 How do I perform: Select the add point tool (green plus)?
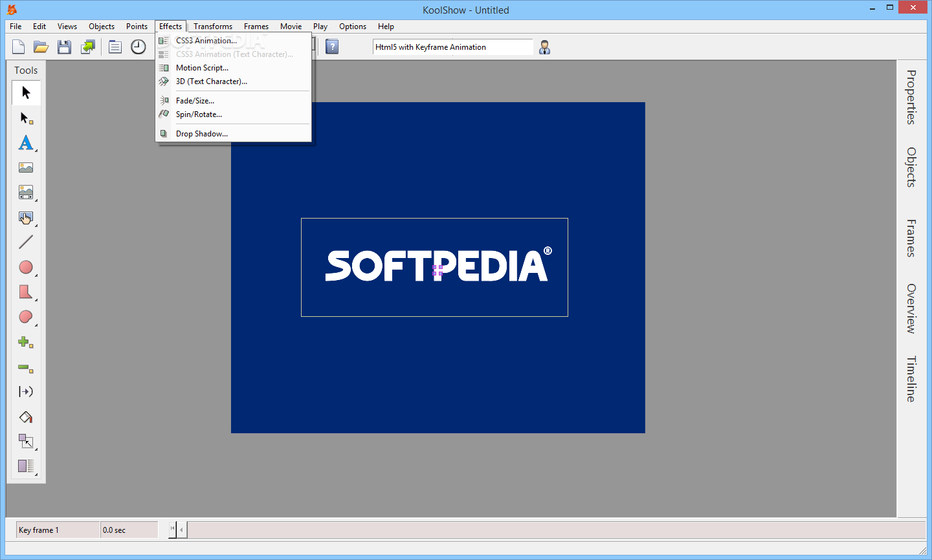coord(26,341)
